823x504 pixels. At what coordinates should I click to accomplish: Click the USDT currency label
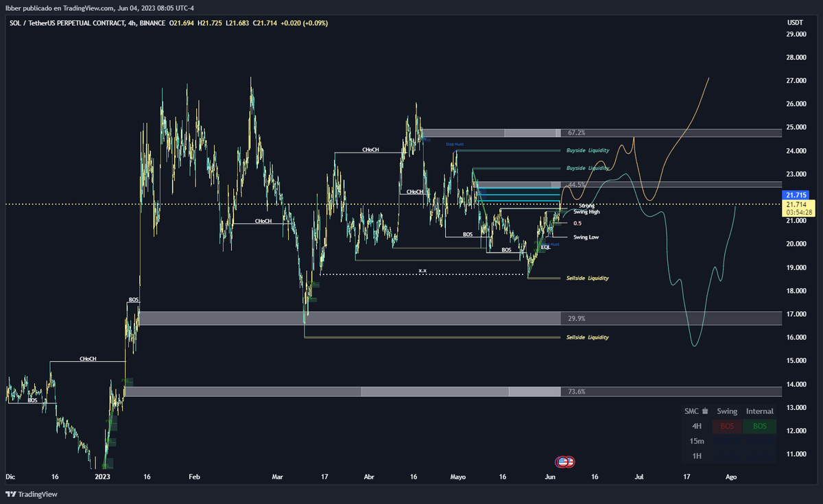point(794,23)
